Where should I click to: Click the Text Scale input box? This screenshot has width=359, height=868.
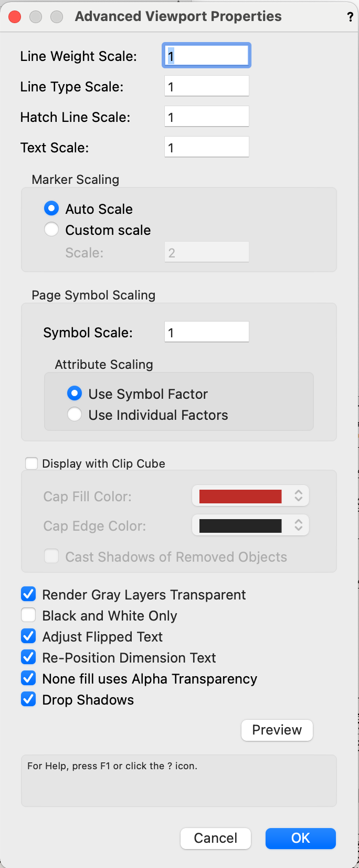(206, 147)
